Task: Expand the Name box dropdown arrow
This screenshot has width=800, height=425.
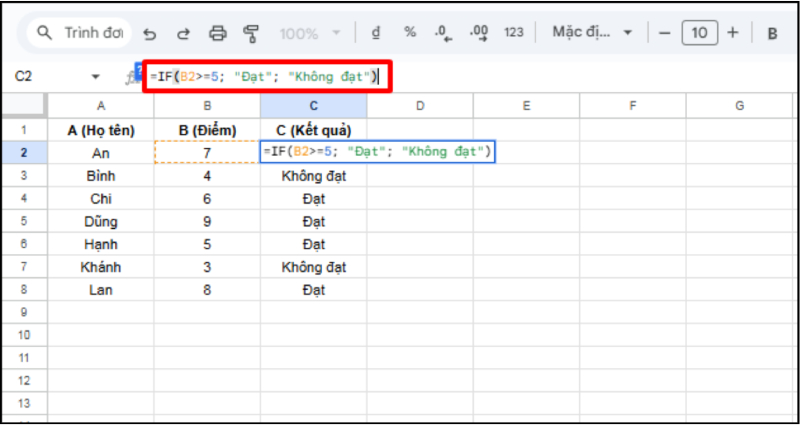Action: pos(96,76)
